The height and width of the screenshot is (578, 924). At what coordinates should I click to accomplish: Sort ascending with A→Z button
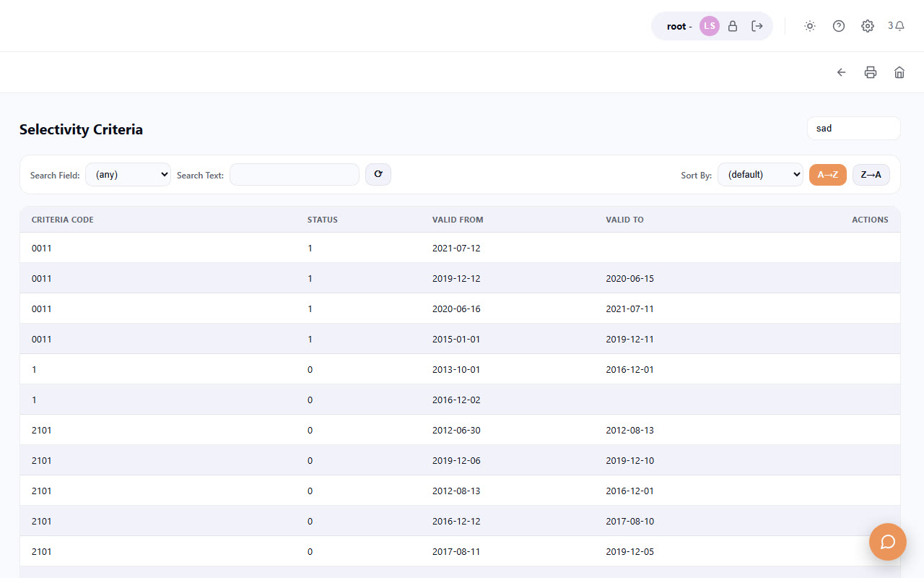(x=828, y=174)
